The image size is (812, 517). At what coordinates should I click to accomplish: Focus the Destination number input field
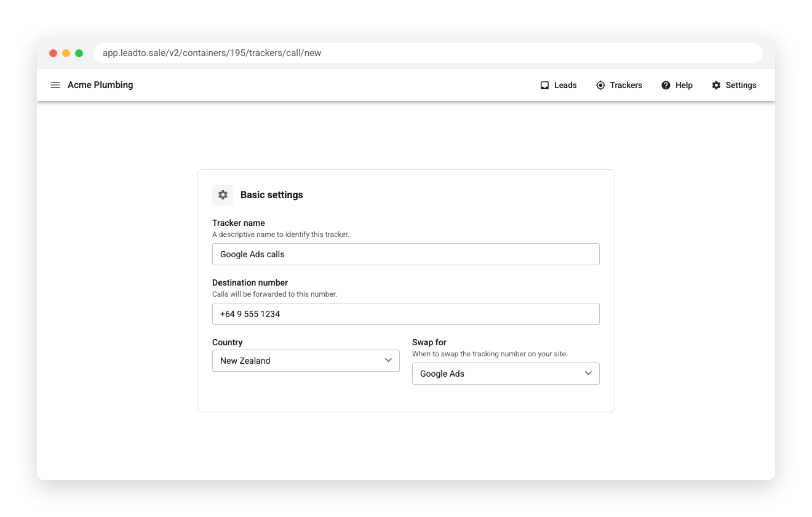pyautogui.click(x=406, y=314)
